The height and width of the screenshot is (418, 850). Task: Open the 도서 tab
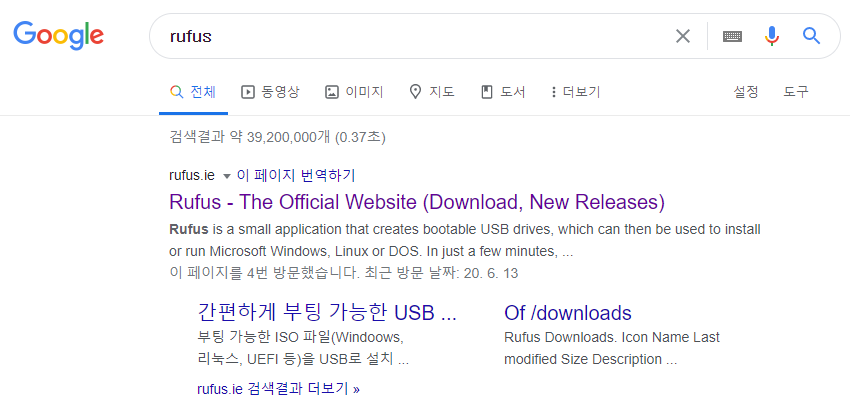503,92
